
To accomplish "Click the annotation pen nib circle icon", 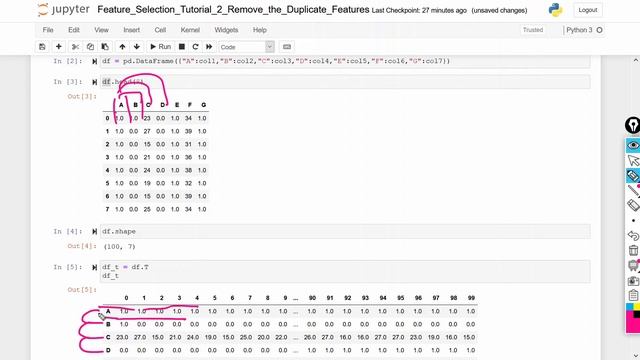I will [633, 125].
